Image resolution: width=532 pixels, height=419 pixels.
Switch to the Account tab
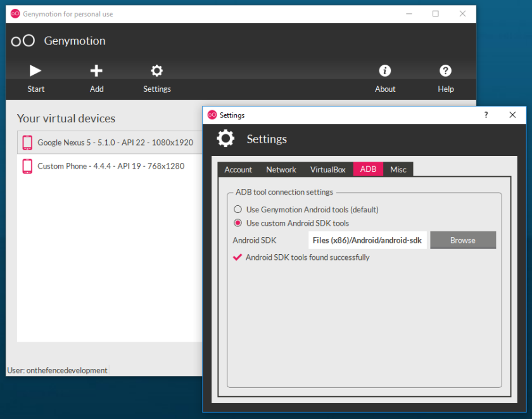point(238,169)
